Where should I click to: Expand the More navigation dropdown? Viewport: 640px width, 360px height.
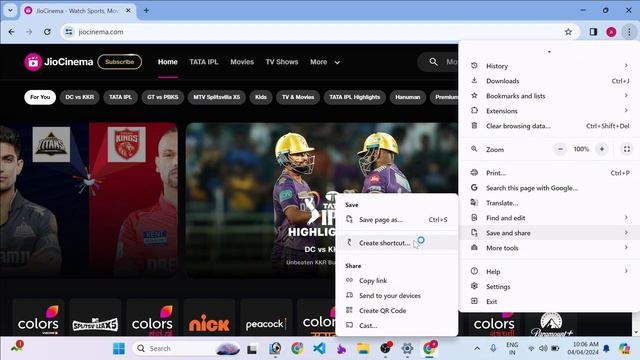[x=325, y=62]
